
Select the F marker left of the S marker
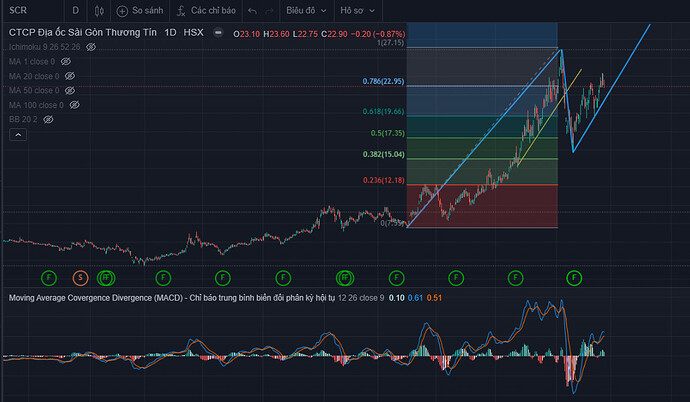click(49, 278)
